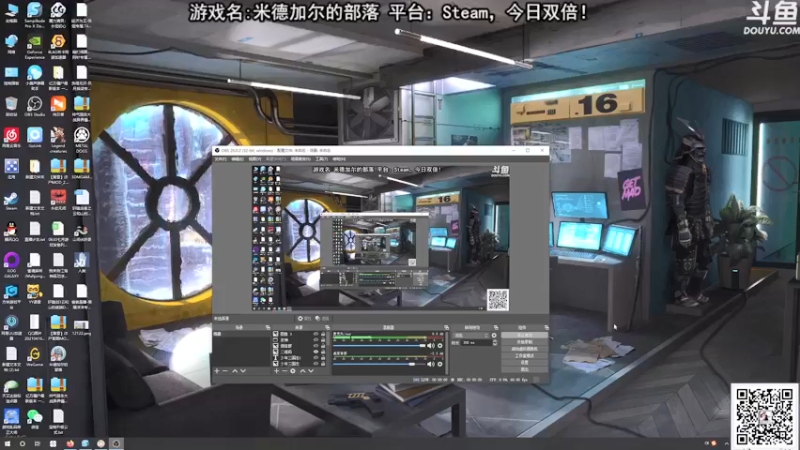Add a new scene with plus icon

point(217,371)
